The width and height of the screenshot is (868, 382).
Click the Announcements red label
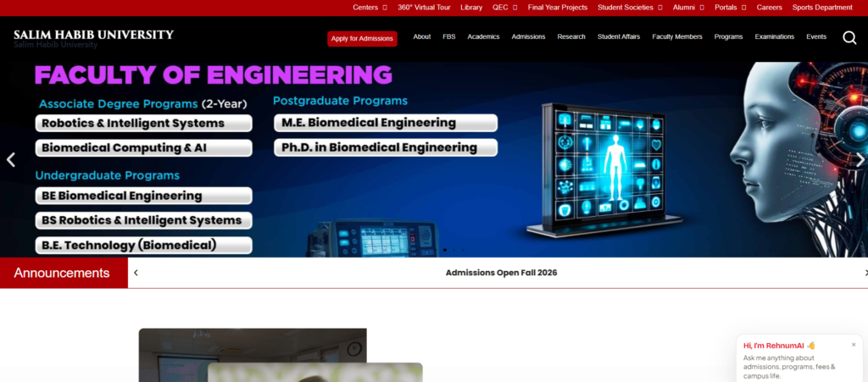64,273
